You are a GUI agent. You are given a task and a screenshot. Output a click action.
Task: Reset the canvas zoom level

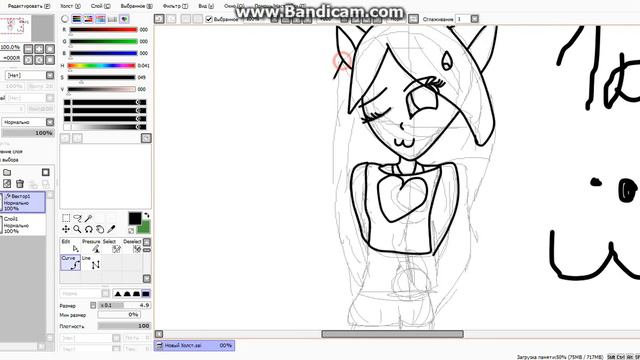[50, 49]
